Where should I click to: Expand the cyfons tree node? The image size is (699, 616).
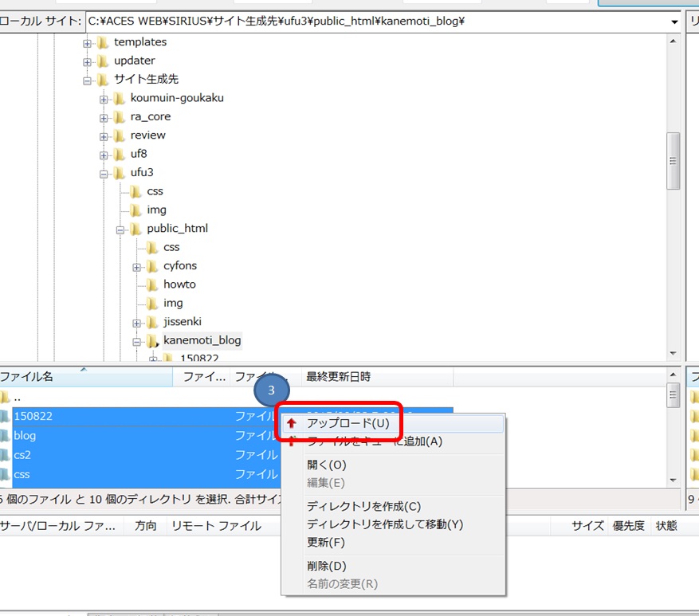[x=137, y=265]
